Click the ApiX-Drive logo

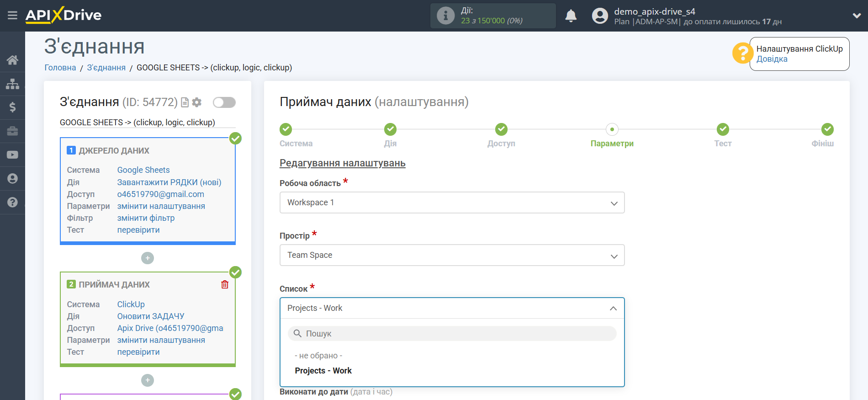click(x=64, y=15)
